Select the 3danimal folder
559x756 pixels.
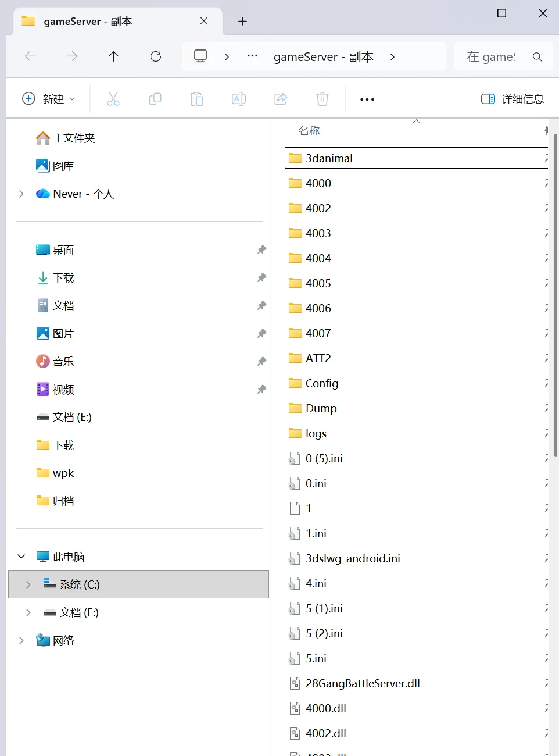click(416, 158)
